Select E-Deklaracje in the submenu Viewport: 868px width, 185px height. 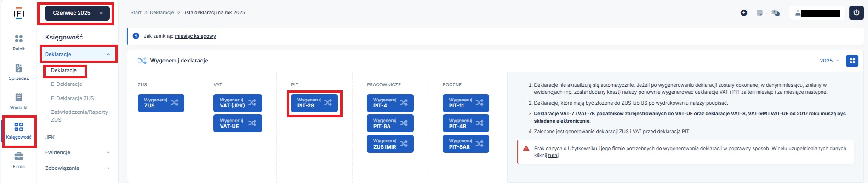pos(67,84)
